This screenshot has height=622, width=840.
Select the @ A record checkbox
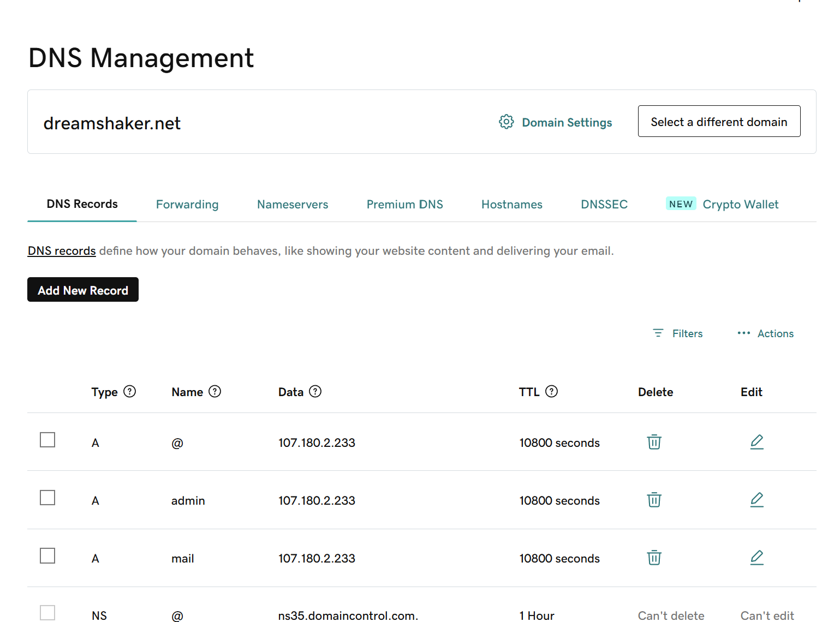pos(47,440)
